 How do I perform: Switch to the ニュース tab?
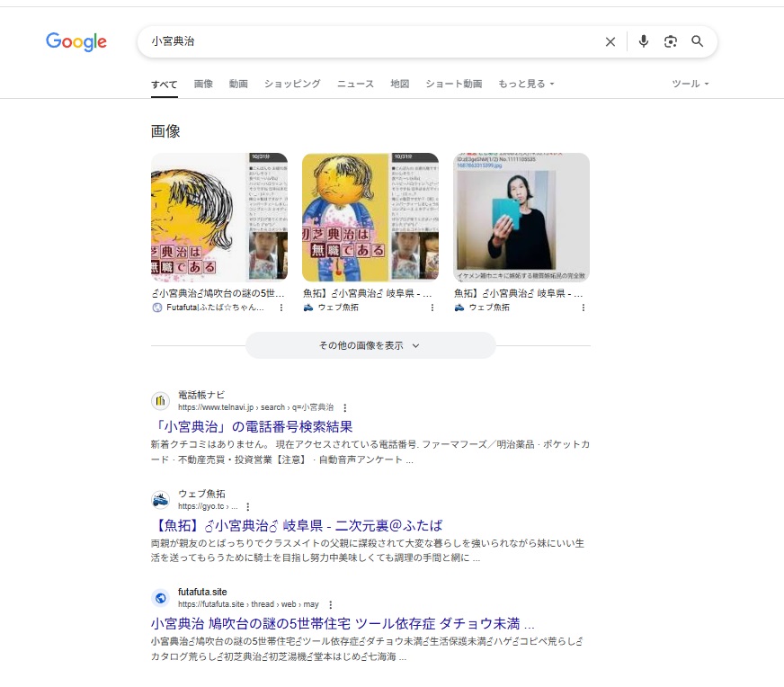pyautogui.click(x=355, y=84)
